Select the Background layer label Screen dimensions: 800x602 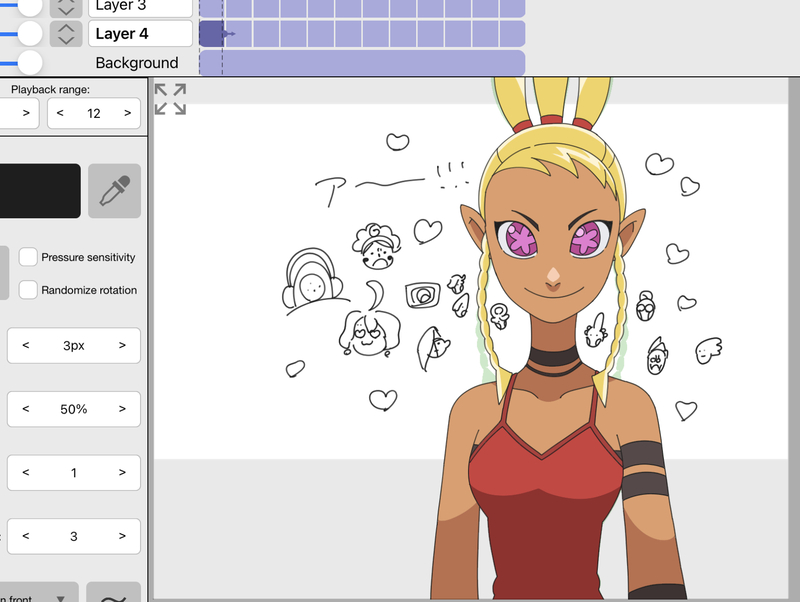pos(137,63)
